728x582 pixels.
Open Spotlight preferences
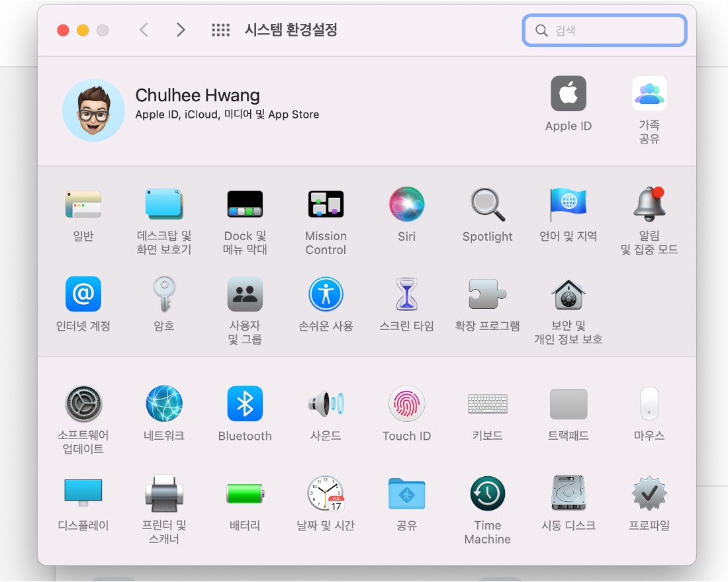coord(487,204)
